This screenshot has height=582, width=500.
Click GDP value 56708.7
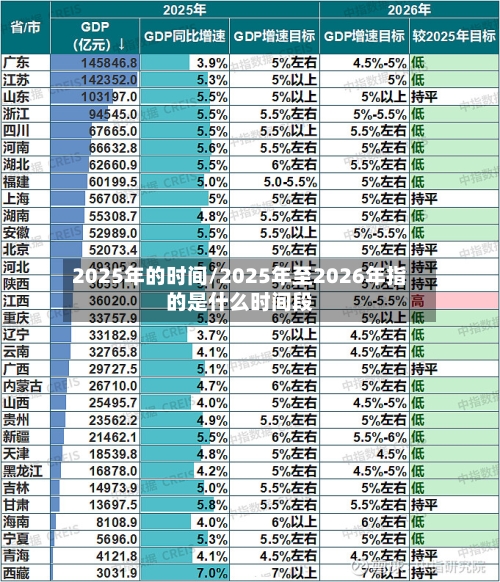click(x=95, y=199)
